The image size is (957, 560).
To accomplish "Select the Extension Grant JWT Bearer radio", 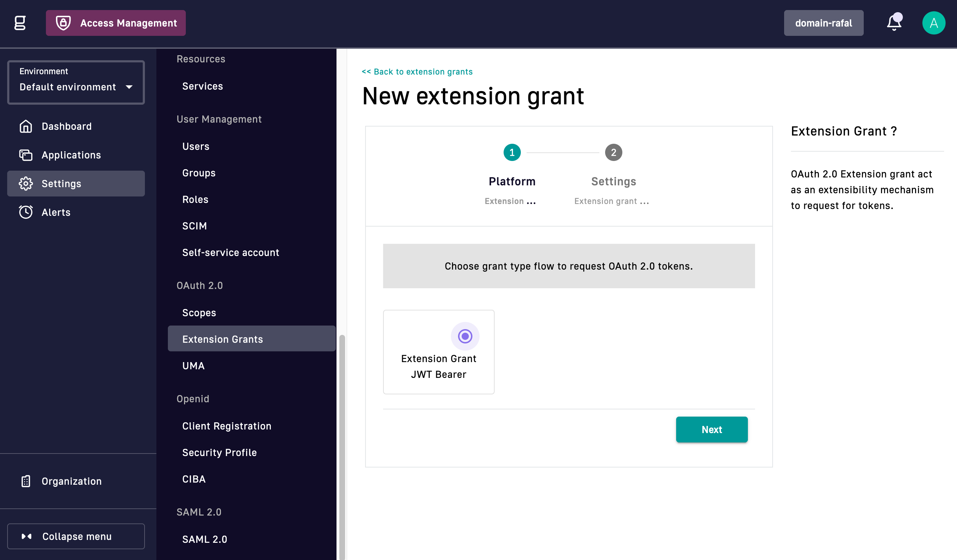I will [465, 336].
